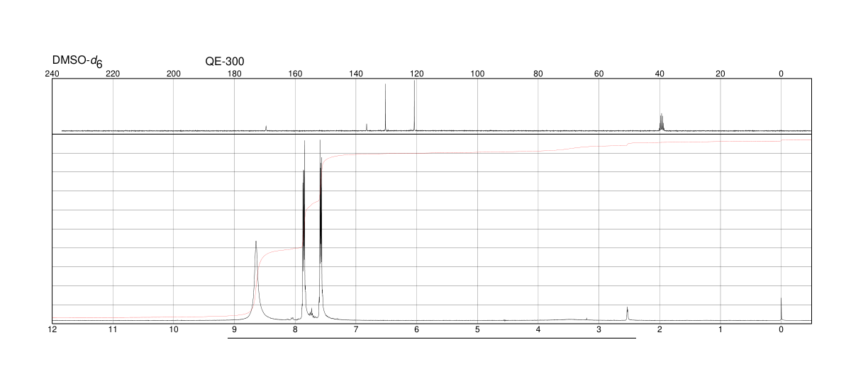The height and width of the screenshot is (374, 868).
Task: Click the 140 tick on carbon axis
Action: click(x=356, y=74)
